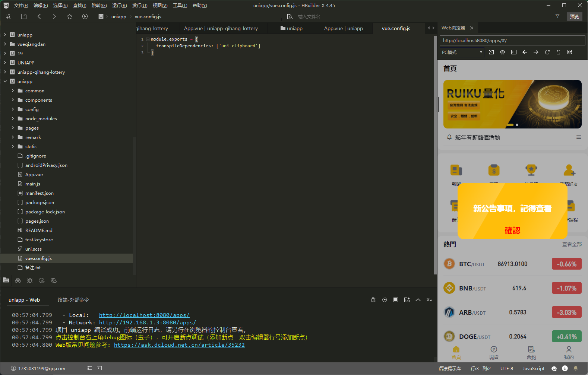Click the bookmark star icon
The width and height of the screenshot is (588, 375).
(x=70, y=16)
